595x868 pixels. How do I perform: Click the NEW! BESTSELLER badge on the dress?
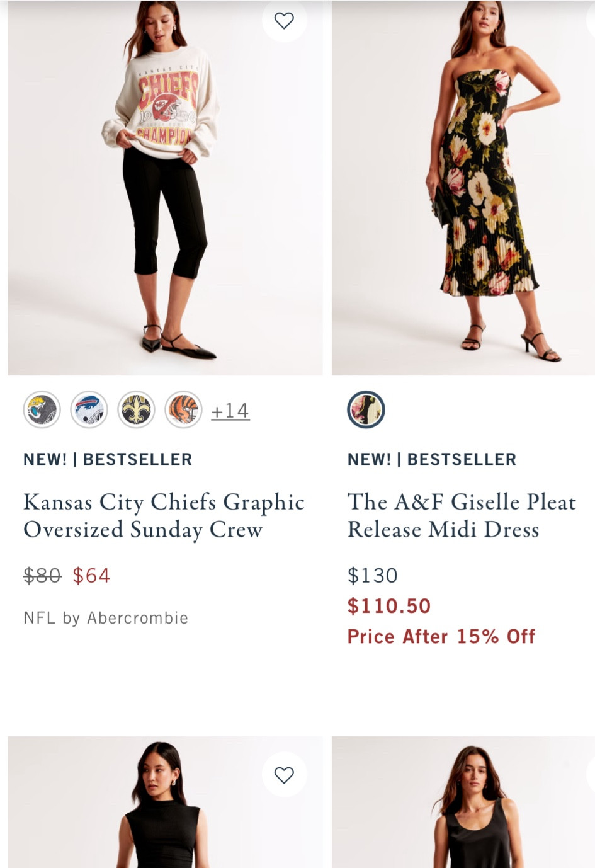(x=431, y=459)
